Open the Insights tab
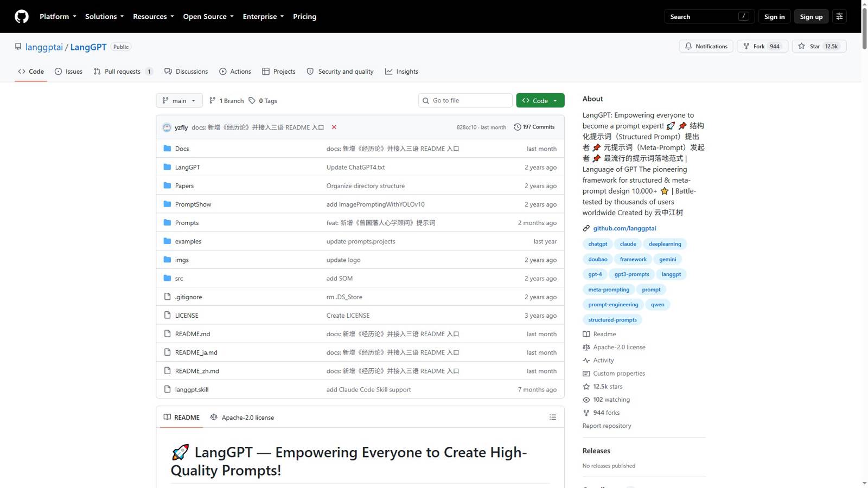The image size is (868, 488). point(401,71)
